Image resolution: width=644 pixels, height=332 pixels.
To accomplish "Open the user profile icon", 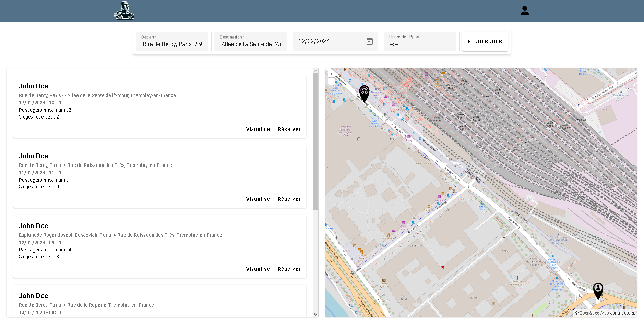I will pyautogui.click(x=524, y=11).
